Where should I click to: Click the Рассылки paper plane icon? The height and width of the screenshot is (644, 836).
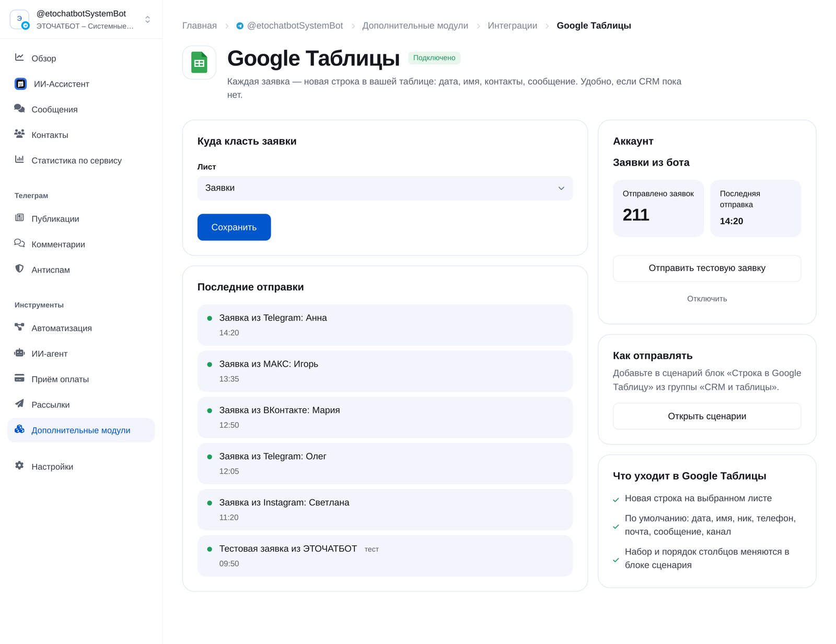tap(19, 404)
